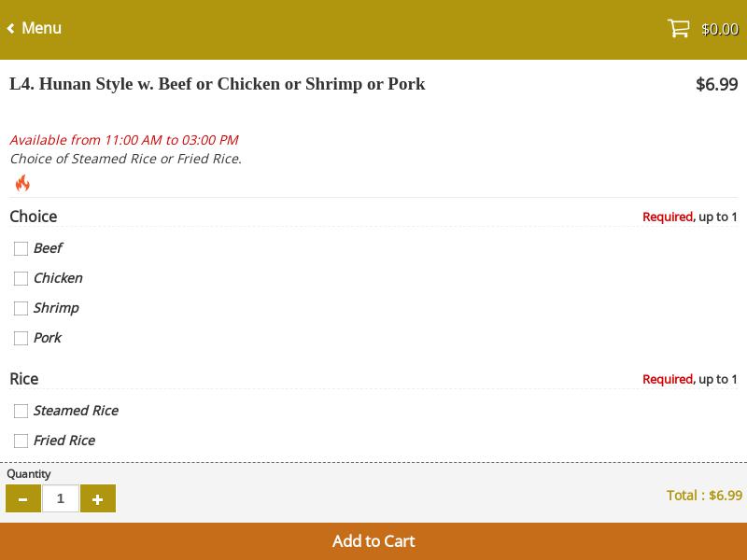
Task: Click the Total $6.99 label
Action: click(x=704, y=496)
